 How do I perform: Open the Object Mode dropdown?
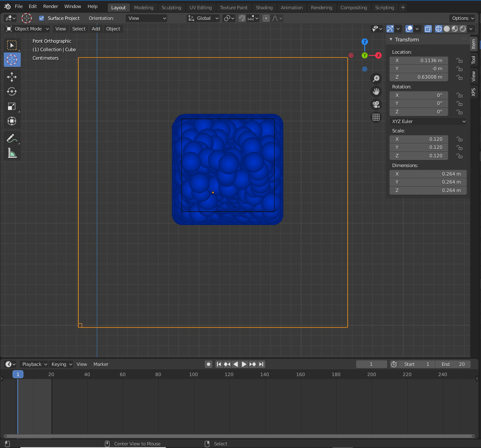click(27, 29)
